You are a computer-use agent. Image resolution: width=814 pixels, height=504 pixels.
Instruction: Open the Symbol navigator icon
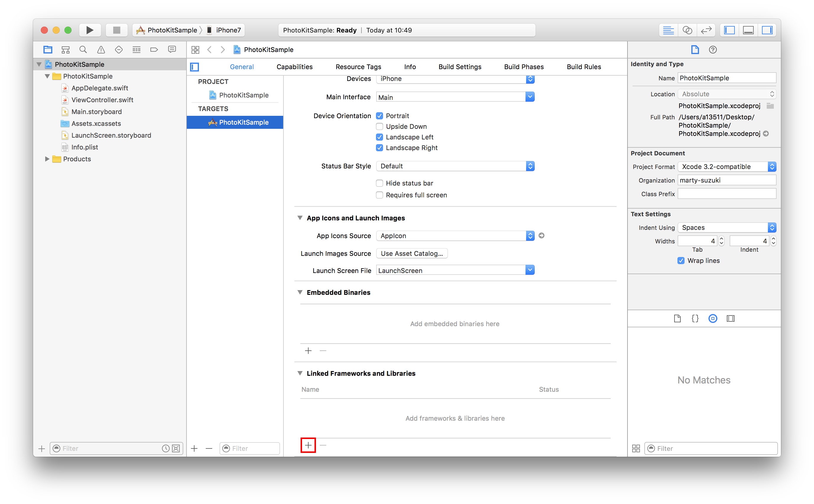(65, 49)
